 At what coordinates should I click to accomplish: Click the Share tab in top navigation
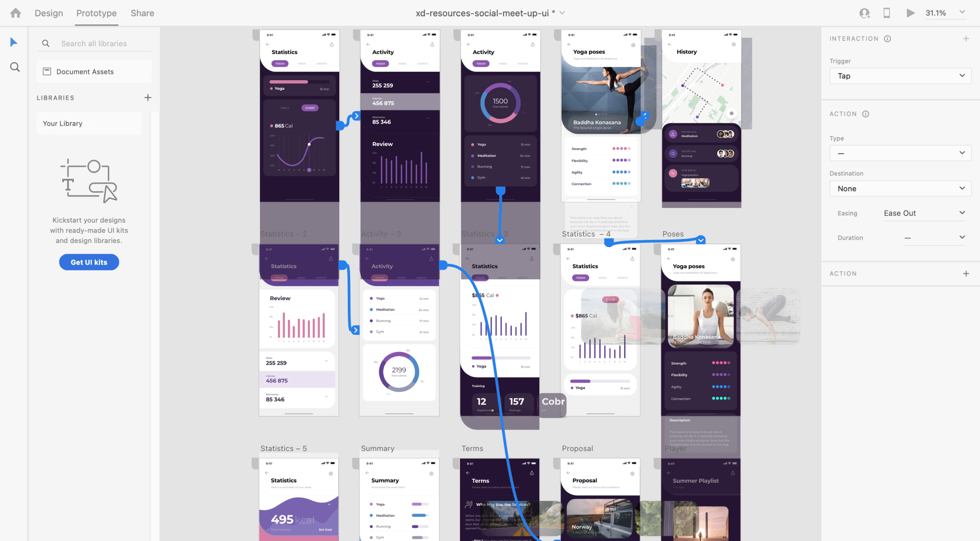pos(142,14)
